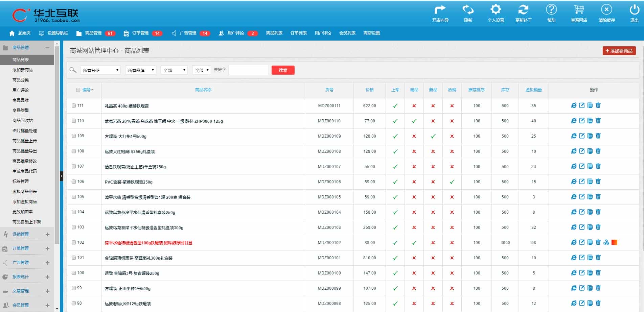644x312 pixels.
Task: Select 商品分类 in the left sidebar
Action: pyautogui.click(x=21, y=80)
